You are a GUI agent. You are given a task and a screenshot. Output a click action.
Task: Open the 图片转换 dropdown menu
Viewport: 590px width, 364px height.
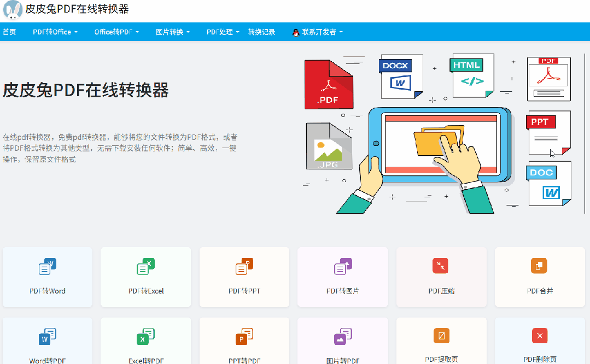pos(172,32)
